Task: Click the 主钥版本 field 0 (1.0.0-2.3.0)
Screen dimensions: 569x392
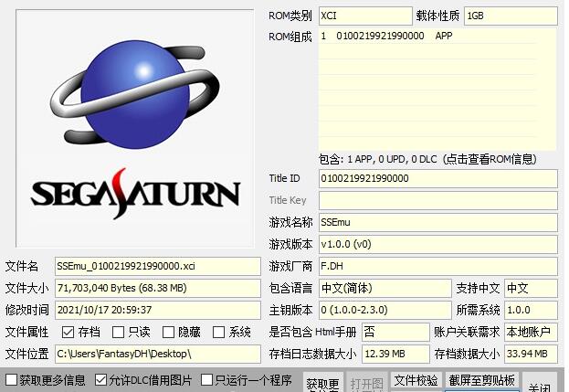Action: point(385,310)
